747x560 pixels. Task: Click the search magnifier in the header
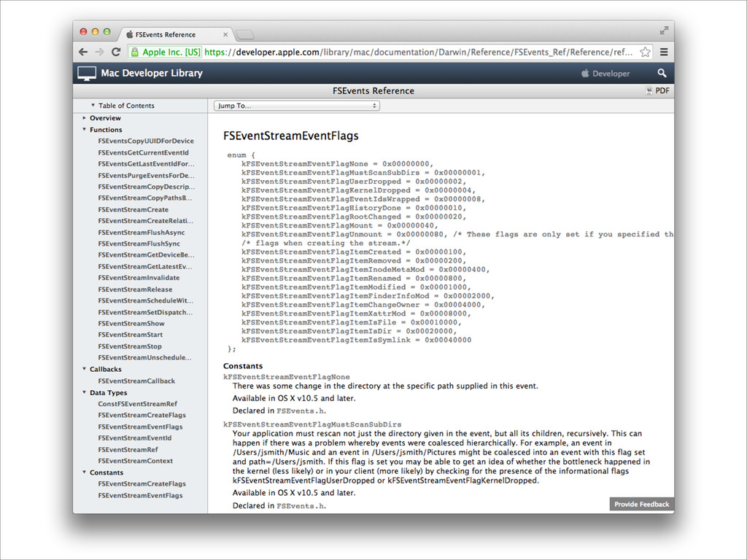pos(662,73)
